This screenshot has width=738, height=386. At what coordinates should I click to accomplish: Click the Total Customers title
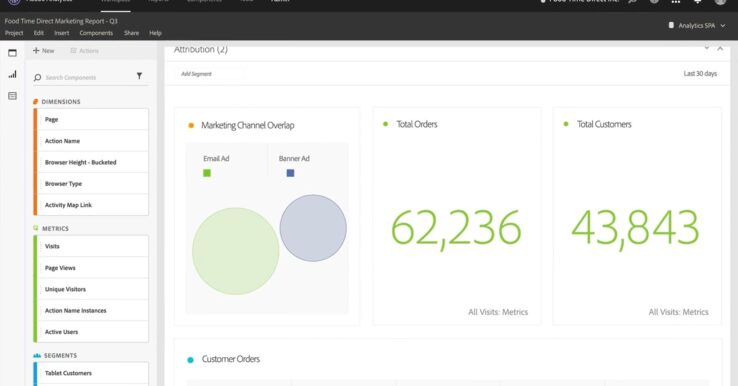point(604,124)
